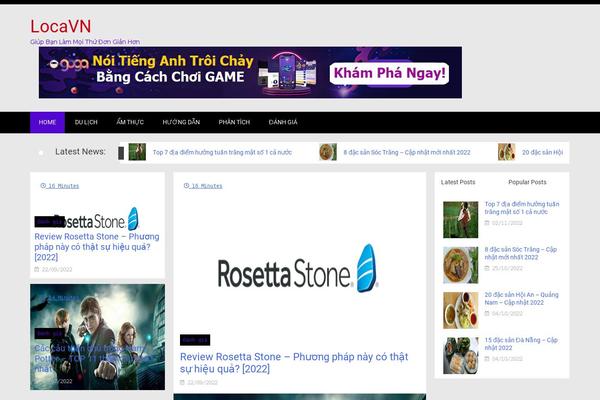The height and width of the screenshot is (400, 600).
Task: Click sidebar thumbnail for 20 đặc sản Hội An
Action: [x=461, y=310]
